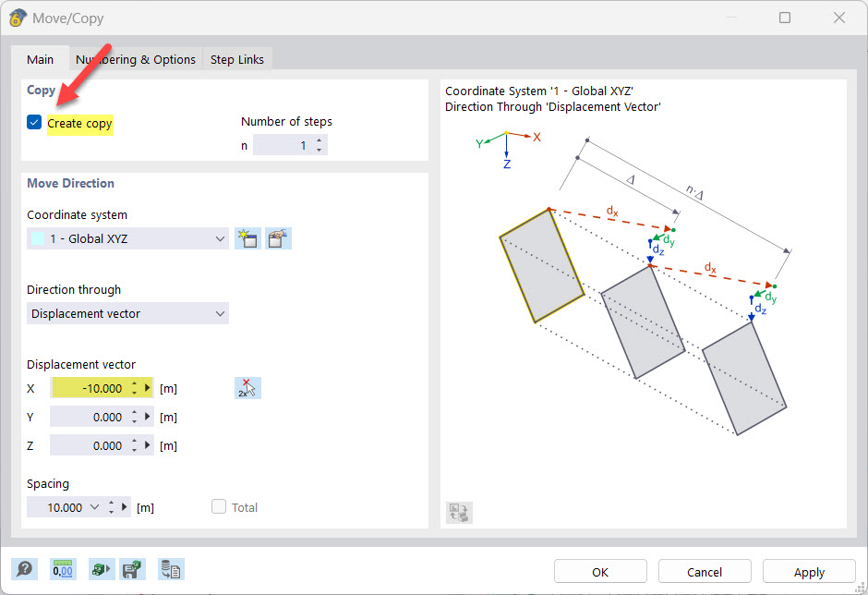Save the current dialog settings

[132, 569]
